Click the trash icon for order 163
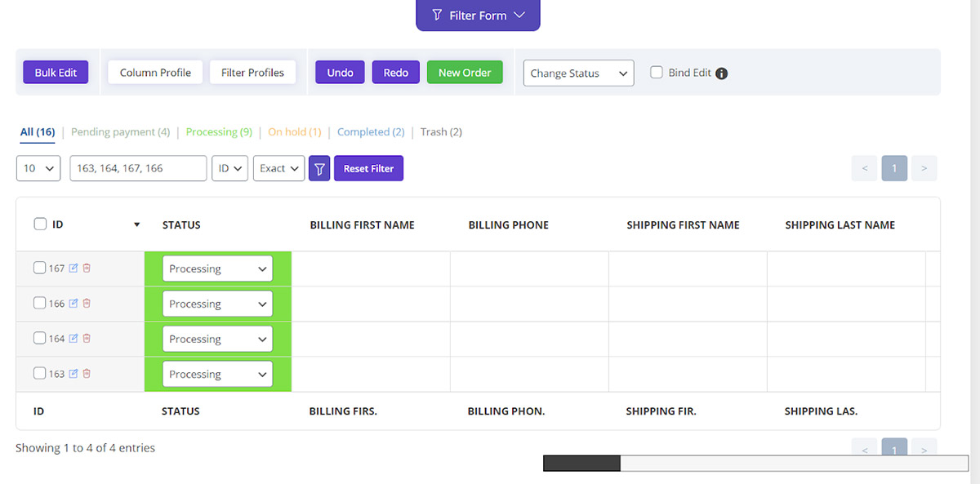The image size is (980, 484). (87, 373)
